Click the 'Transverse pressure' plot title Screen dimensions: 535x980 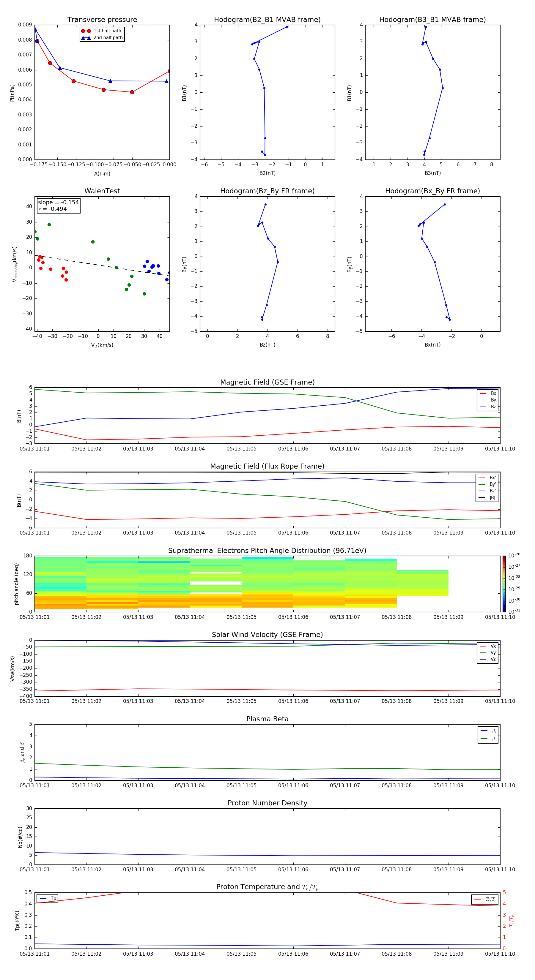point(102,19)
